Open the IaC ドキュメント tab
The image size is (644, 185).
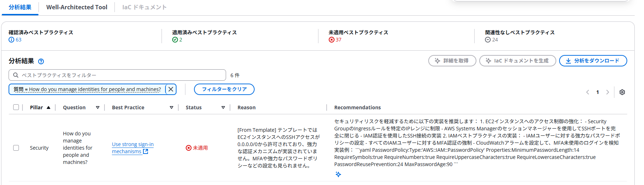click(x=144, y=7)
